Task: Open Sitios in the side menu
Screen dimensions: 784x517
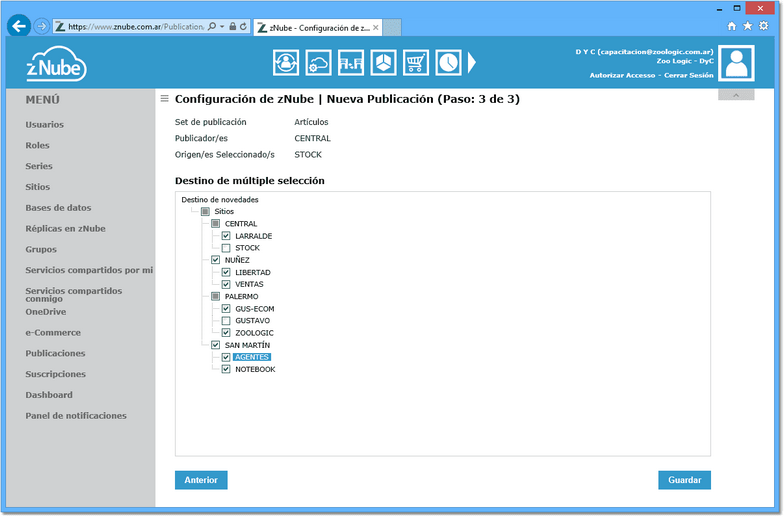Action: (x=38, y=187)
